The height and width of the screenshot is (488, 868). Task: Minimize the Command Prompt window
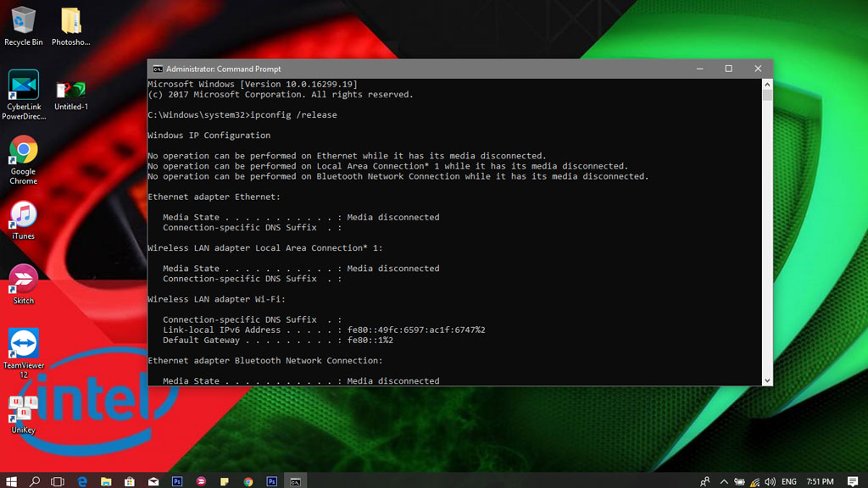click(x=699, y=69)
